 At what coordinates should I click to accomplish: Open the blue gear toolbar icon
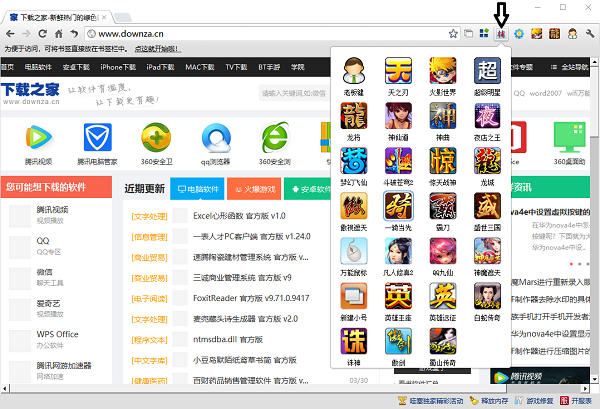(519, 34)
